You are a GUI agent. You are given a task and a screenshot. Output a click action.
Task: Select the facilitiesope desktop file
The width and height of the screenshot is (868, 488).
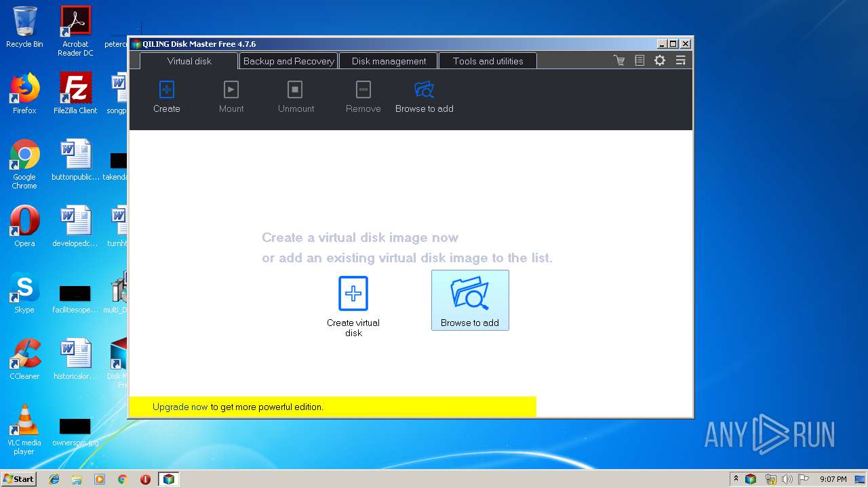(75, 300)
